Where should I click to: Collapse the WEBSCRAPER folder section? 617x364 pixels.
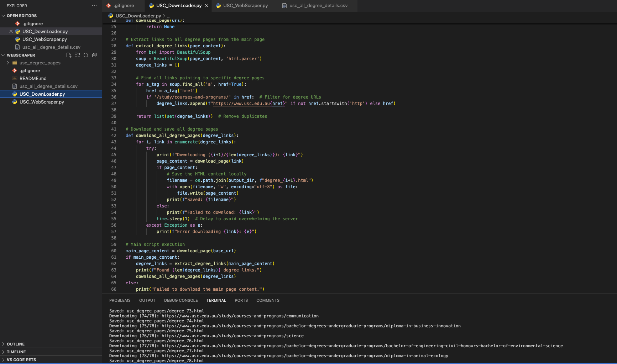pos(4,55)
